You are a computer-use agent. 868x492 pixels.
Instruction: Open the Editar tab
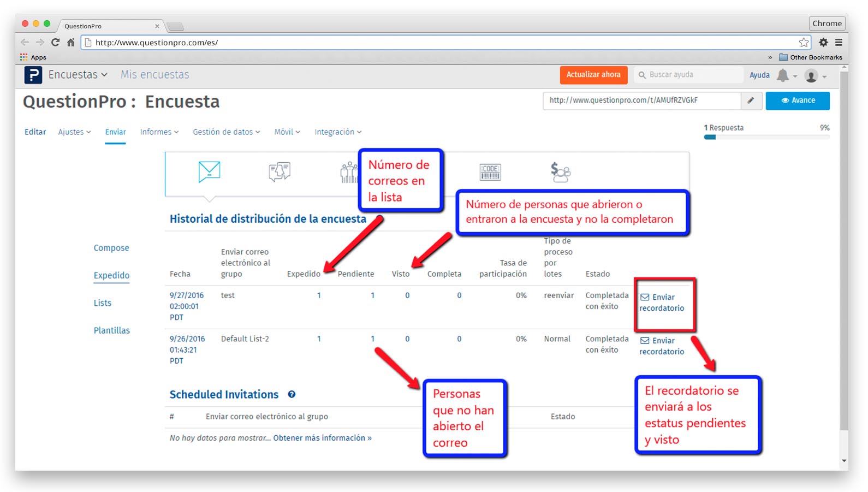click(35, 132)
